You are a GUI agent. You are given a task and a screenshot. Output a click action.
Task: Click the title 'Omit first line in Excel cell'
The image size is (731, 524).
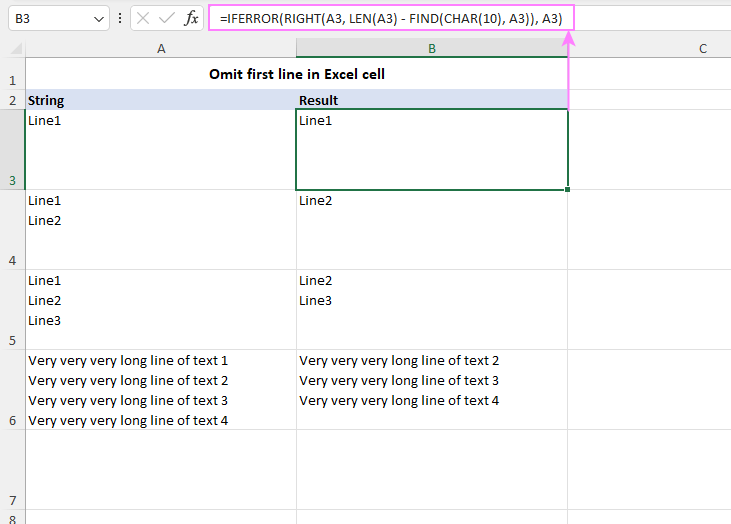(297, 74)
